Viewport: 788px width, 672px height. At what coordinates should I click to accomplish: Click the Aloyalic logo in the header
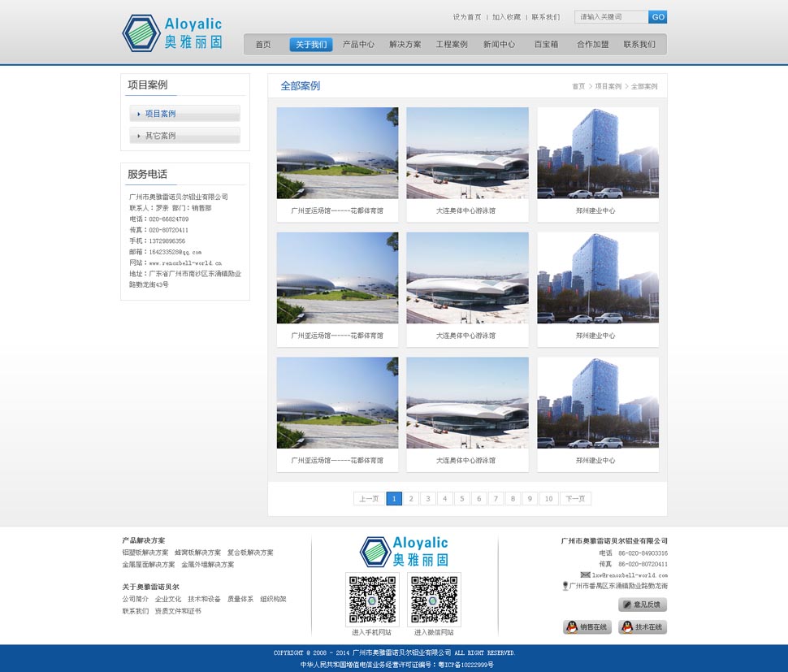click(x=172, y=33)
